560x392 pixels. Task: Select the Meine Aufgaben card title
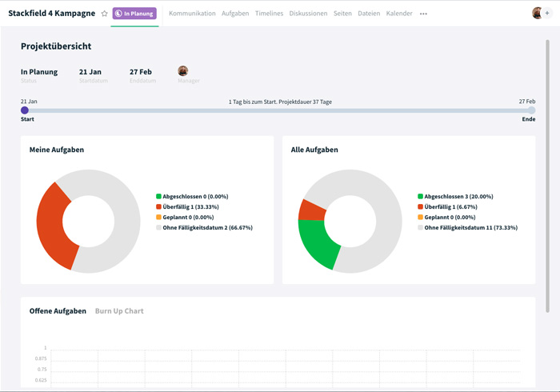[x=57, y=150]
